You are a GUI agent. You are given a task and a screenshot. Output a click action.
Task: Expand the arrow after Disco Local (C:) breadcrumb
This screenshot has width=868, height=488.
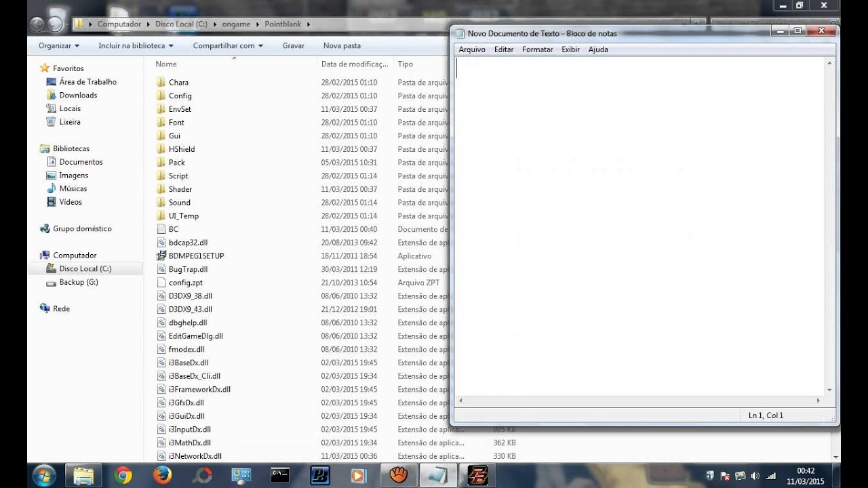215,24
